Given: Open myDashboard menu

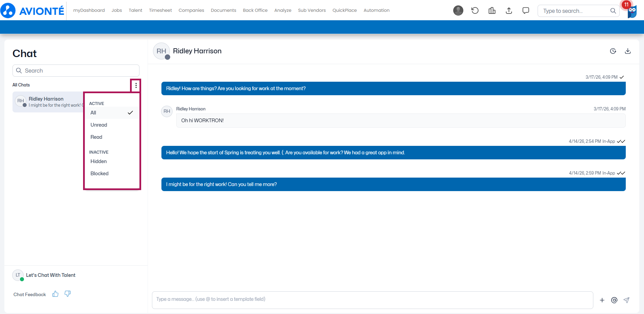Looking at the screenshot, I should coord(89,10).
